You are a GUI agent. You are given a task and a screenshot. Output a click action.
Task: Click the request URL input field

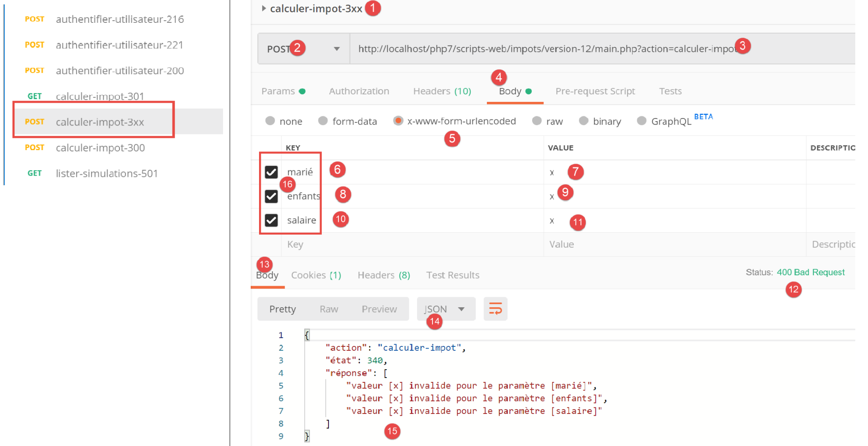pyautogui.click(x=544, y=49)
